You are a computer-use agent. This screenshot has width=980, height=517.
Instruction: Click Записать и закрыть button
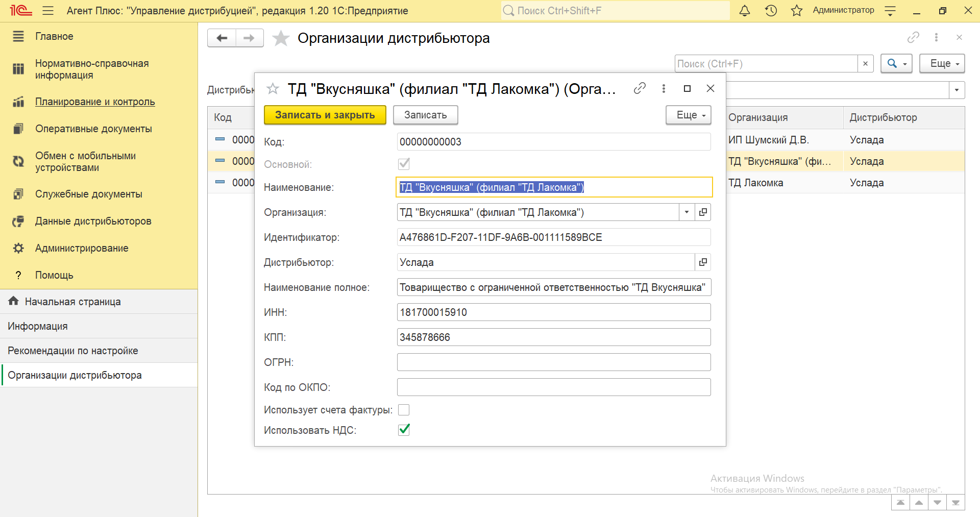click(325, 115)
